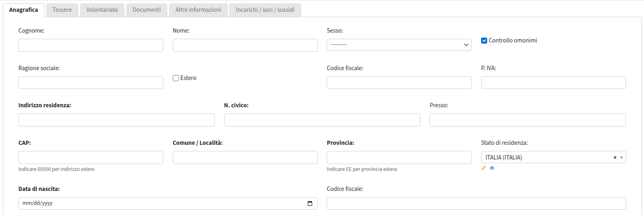Select the Ragione sociale field

click(91, 82)
